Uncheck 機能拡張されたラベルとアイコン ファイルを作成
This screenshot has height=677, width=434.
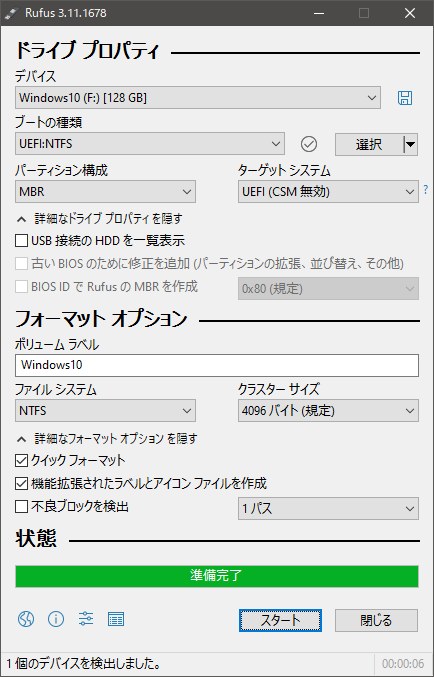pyautogui.click(x=22, y=483)
